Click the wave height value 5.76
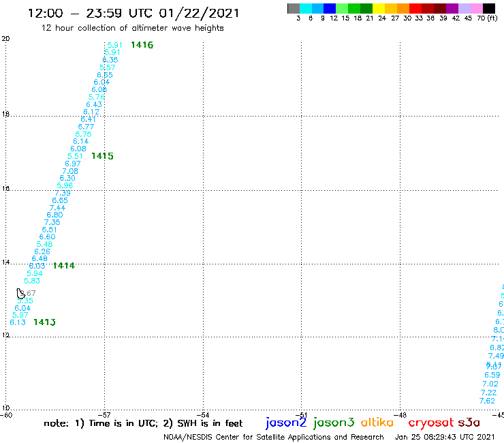The height and width of the screenshot is (443, 504). coord(97,97)
